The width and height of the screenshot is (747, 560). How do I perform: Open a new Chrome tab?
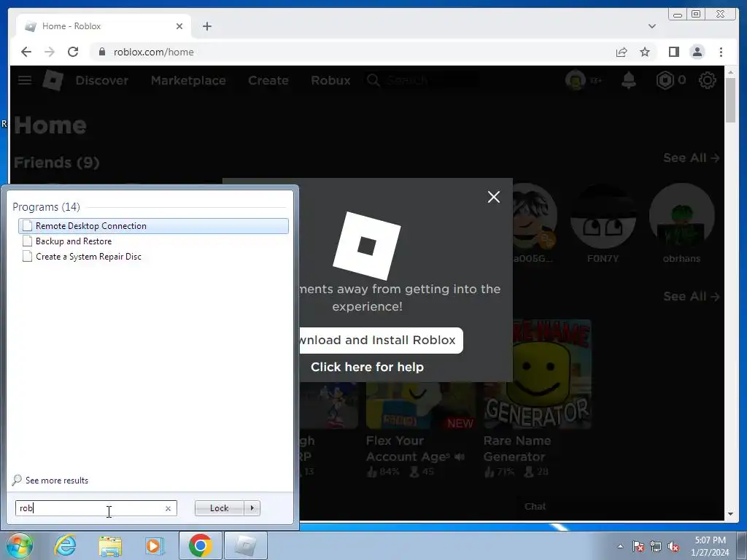click(x=206, y=26)
